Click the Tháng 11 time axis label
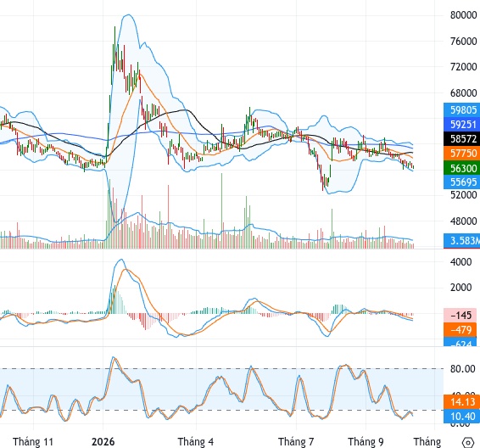The width and height of the screenshot is (480, 448). click(33, 442)
